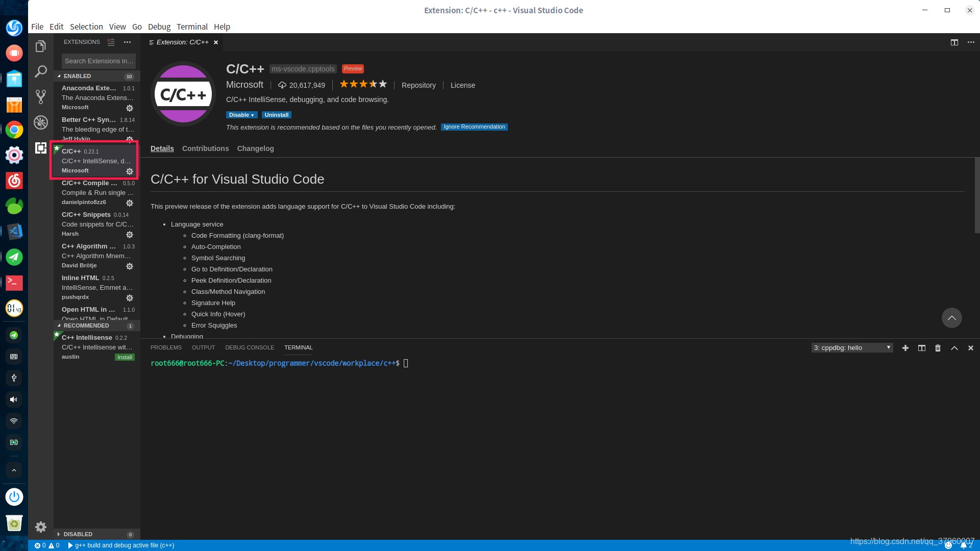Open the Search view in activity bar
The height and width of the screenshot is (551, 980).
pyautogui.click(x=41, y=71)
